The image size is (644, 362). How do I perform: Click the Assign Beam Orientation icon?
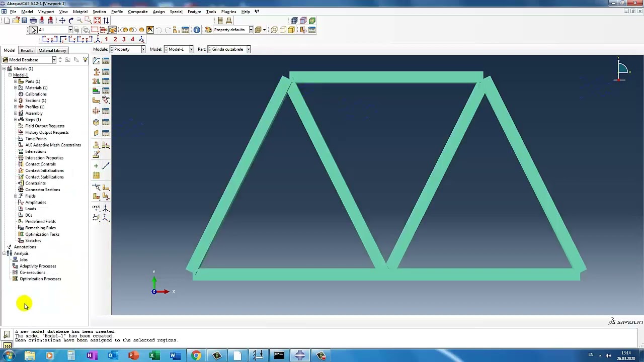(106, 100)
